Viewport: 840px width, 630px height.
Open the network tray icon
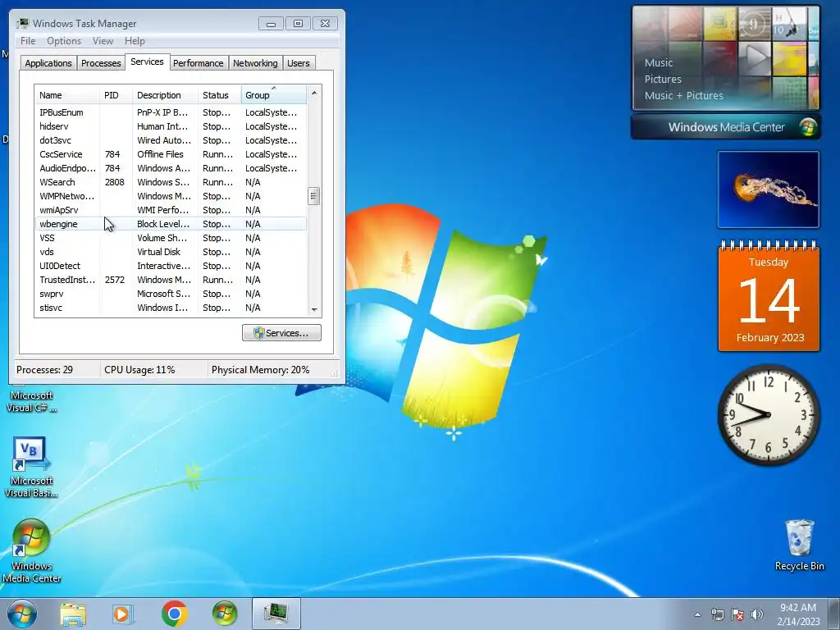point(717,614)
